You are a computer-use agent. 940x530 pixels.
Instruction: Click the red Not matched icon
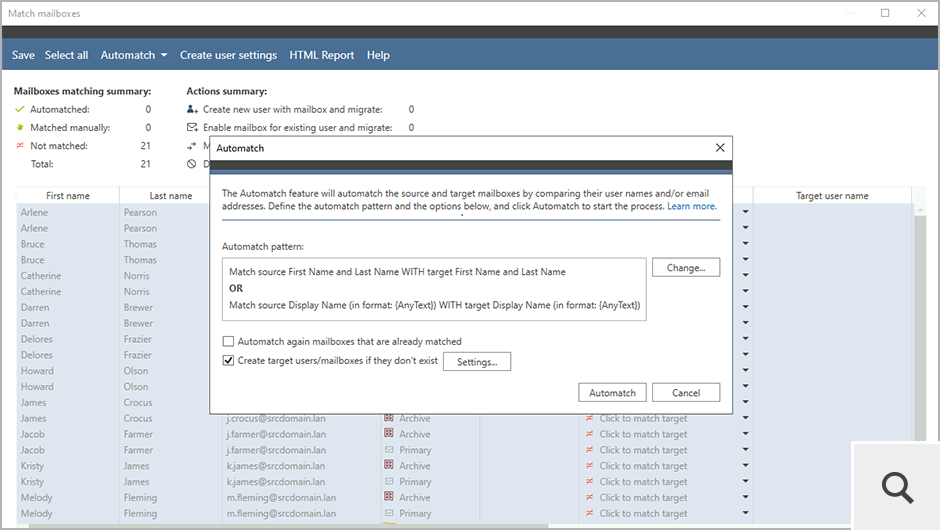coord(19,146)
